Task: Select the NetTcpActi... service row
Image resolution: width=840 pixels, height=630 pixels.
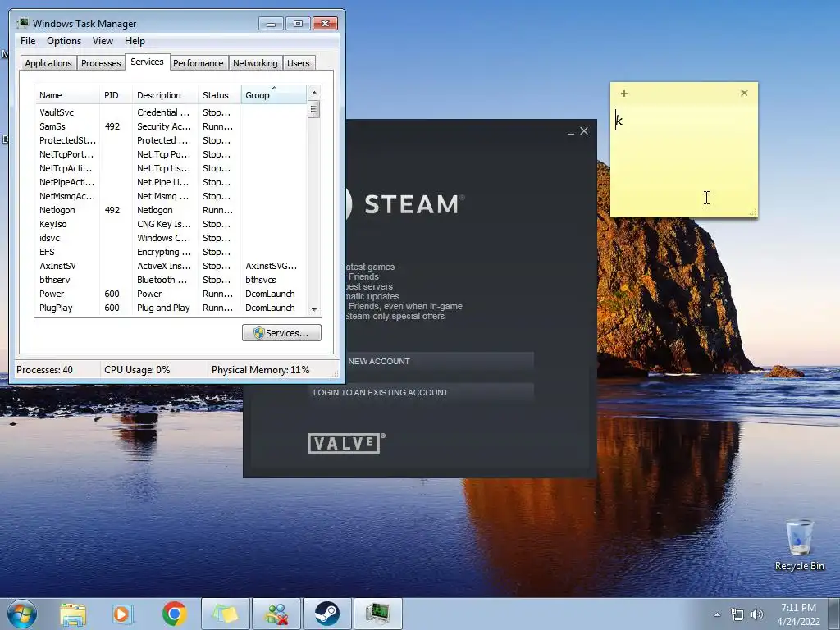Action: point(171,168)
